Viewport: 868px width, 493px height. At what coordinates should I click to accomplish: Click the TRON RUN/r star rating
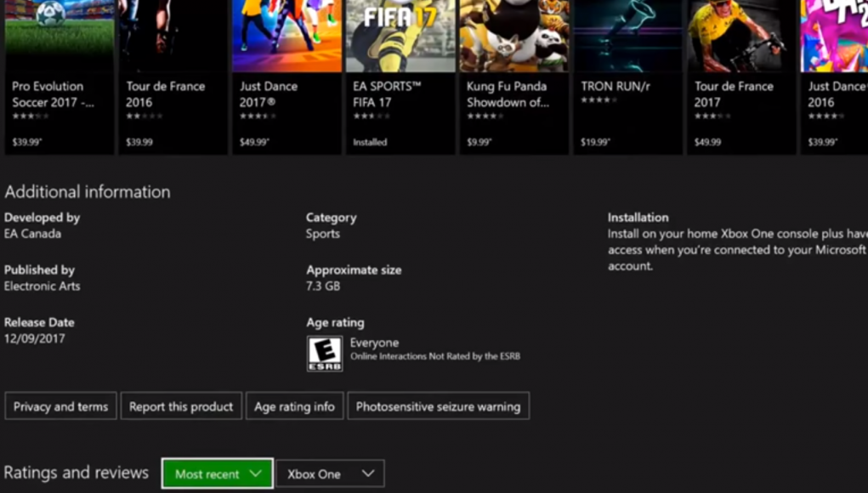pos(599,100)
